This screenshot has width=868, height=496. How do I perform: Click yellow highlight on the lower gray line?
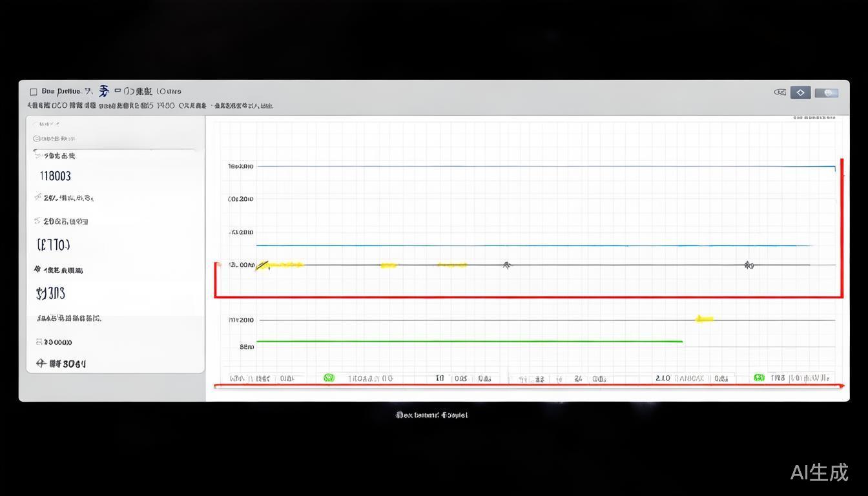(704, 318)
